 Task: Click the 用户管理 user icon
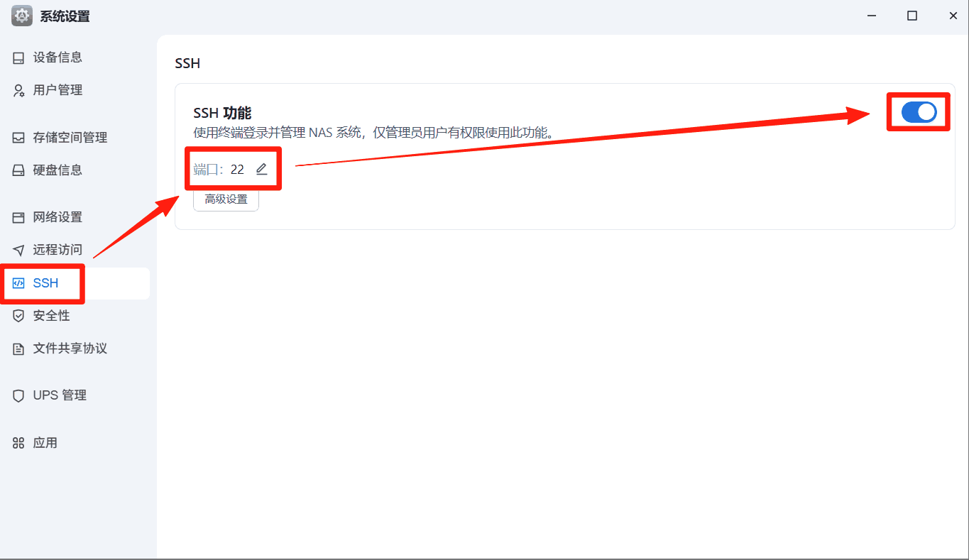pyautogui.click(x=18, y=90)
